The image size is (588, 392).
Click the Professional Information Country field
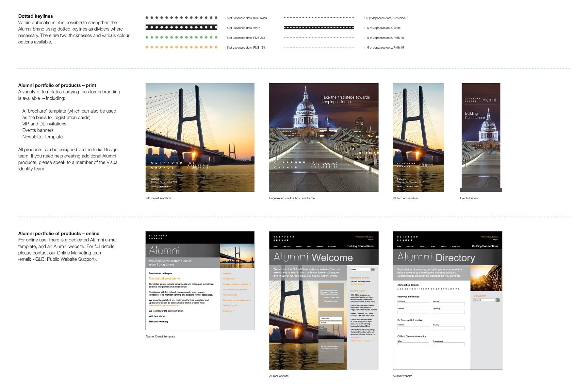[x=449, y=328]
